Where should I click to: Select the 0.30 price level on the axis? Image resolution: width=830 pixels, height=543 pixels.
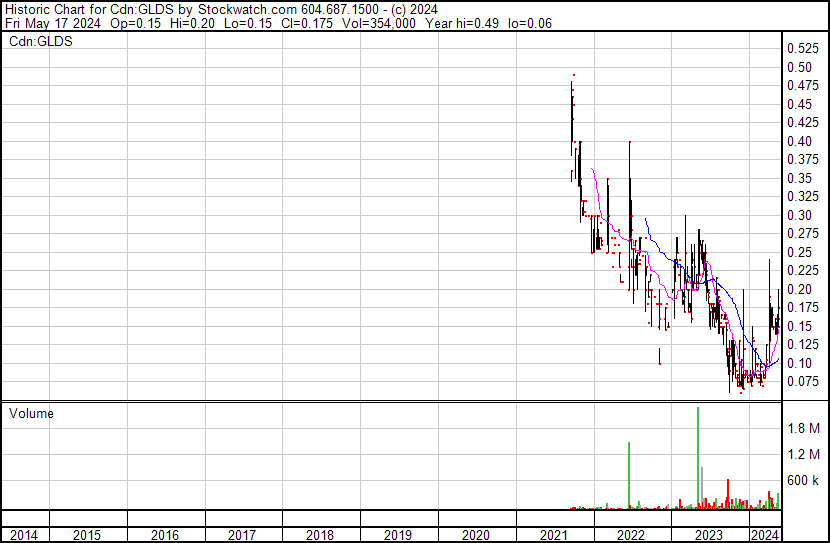(799, 215)
